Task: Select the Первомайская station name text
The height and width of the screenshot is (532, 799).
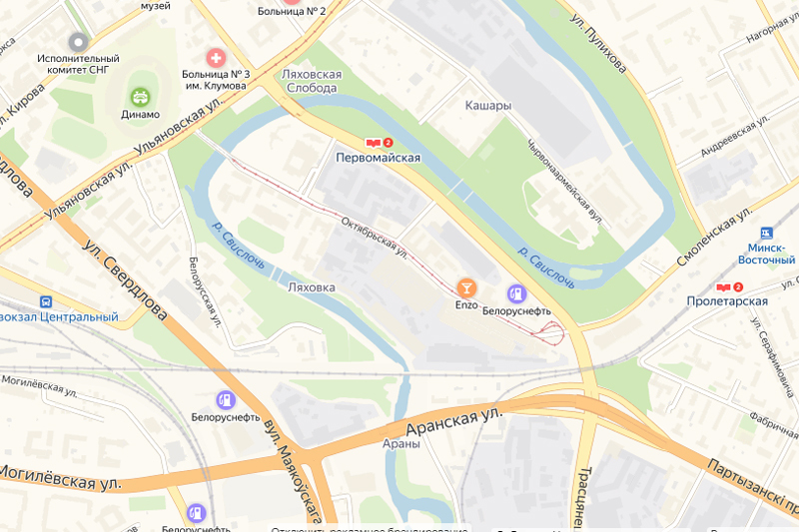Action: 379,158
